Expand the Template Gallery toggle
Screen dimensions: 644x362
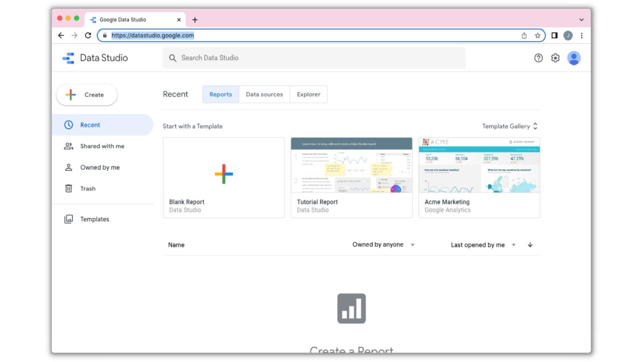click(510, 127)
